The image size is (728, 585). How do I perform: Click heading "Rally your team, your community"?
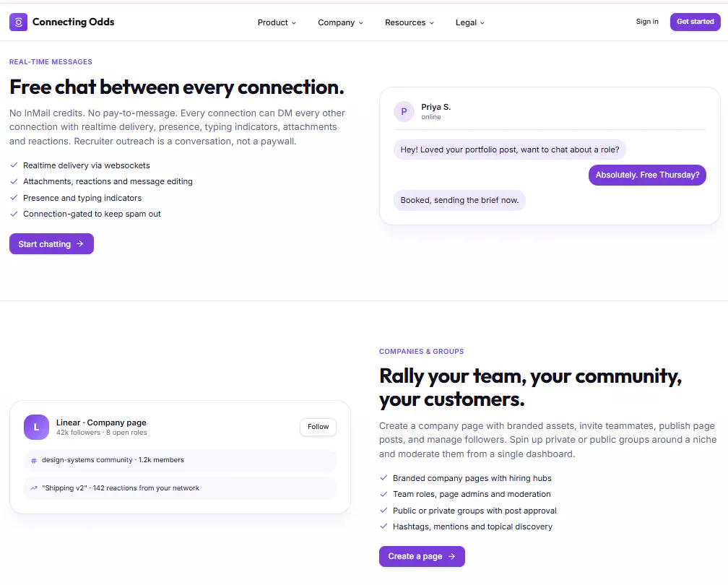(x=530, y=388)
